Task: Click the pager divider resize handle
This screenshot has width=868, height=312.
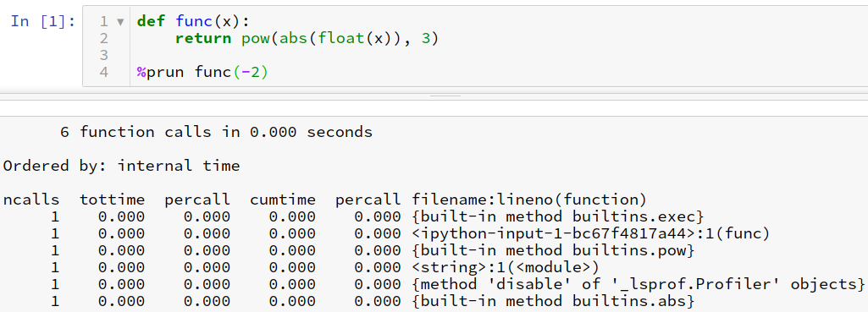Action: tap(445, 96)
